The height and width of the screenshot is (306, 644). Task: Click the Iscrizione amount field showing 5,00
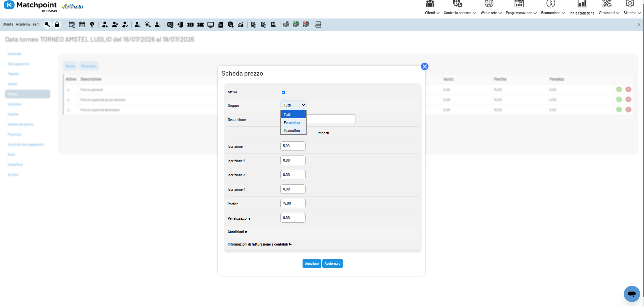(293, 146)
